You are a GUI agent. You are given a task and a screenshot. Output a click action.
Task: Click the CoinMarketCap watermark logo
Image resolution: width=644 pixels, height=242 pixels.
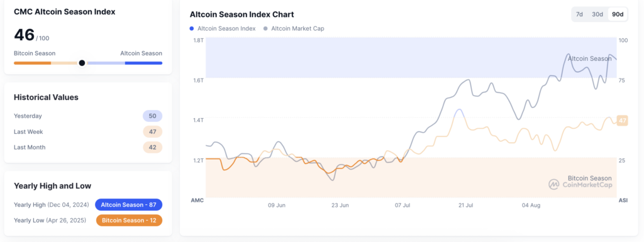click(554, 185)
